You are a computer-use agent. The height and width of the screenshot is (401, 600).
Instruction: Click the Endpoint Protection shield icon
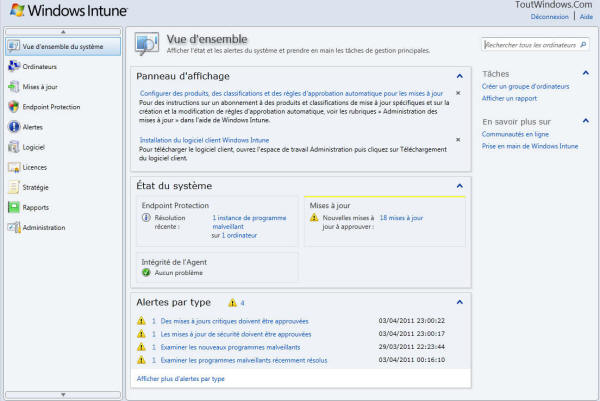[14, 107]
